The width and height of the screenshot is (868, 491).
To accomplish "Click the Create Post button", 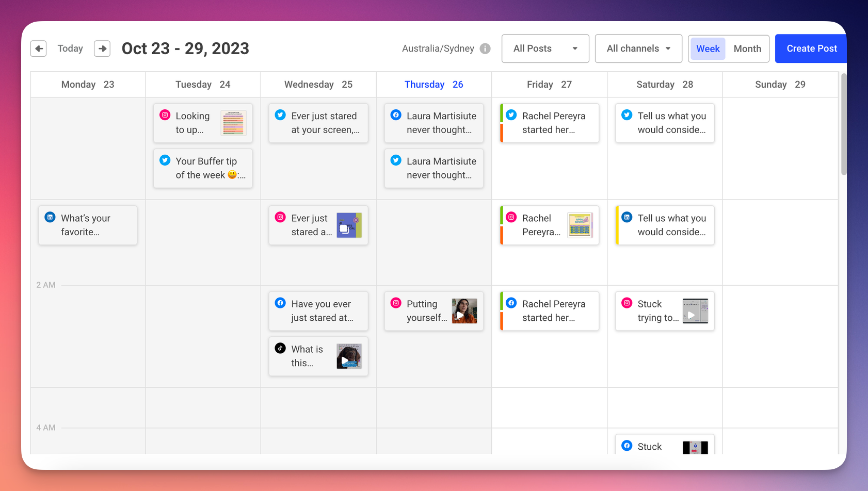I will pos(811,48).
